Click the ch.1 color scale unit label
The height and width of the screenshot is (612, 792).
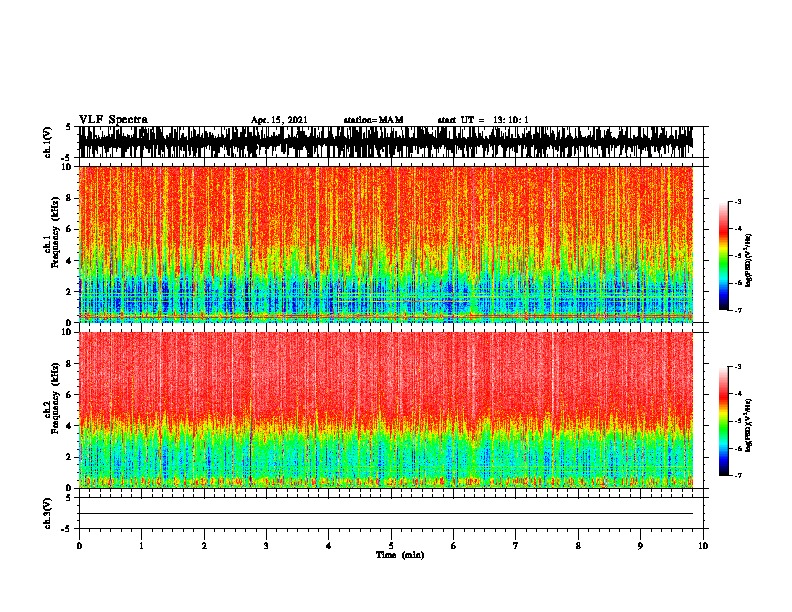tap(749, 260)
